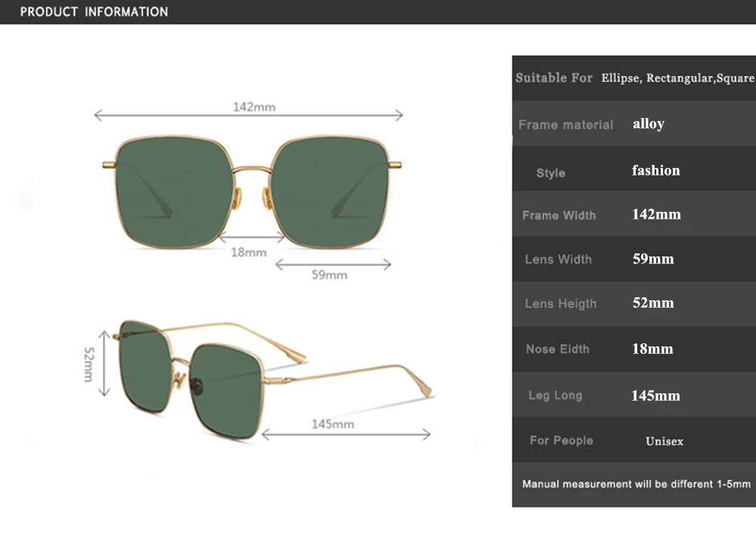This screenshot has width=756, height=546.
Task: Click the 52mm vertical height label
Action: pos(89,365)
